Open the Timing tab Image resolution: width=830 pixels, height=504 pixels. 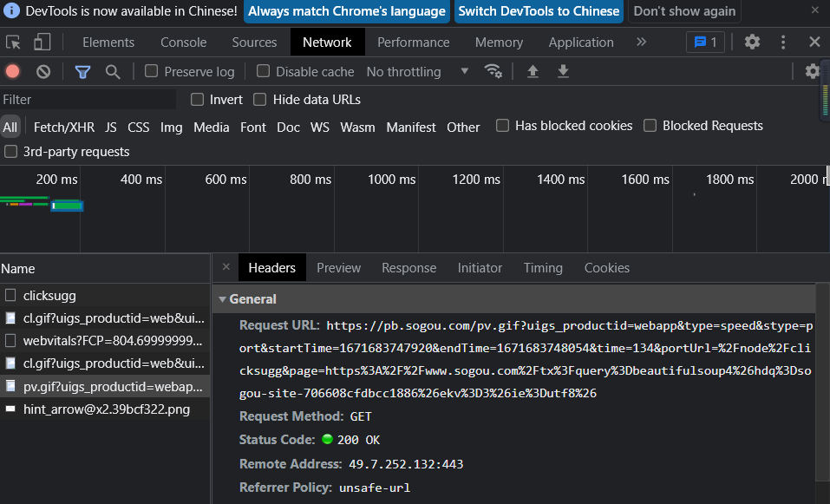tap(543, 268)
